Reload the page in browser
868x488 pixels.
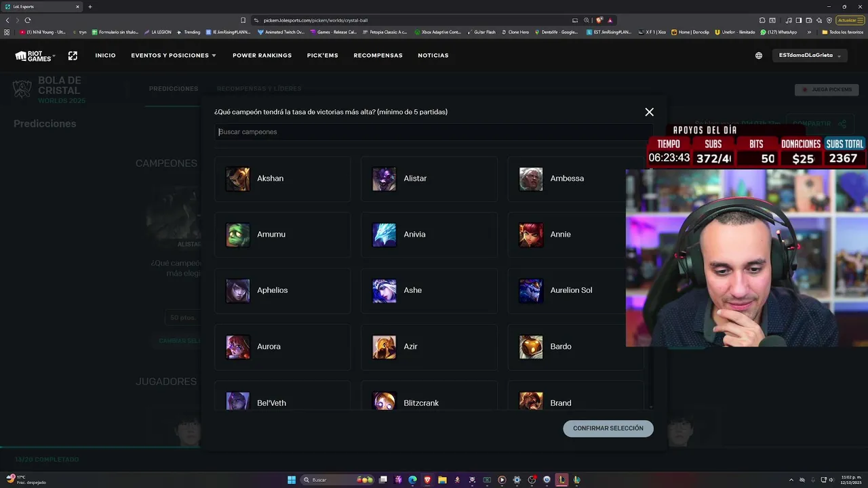27,20
